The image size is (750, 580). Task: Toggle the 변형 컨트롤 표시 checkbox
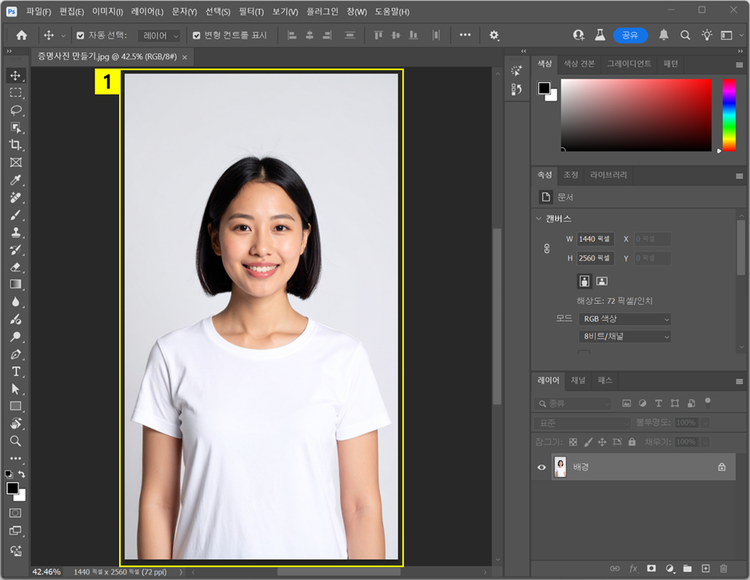tap(196, 35)
